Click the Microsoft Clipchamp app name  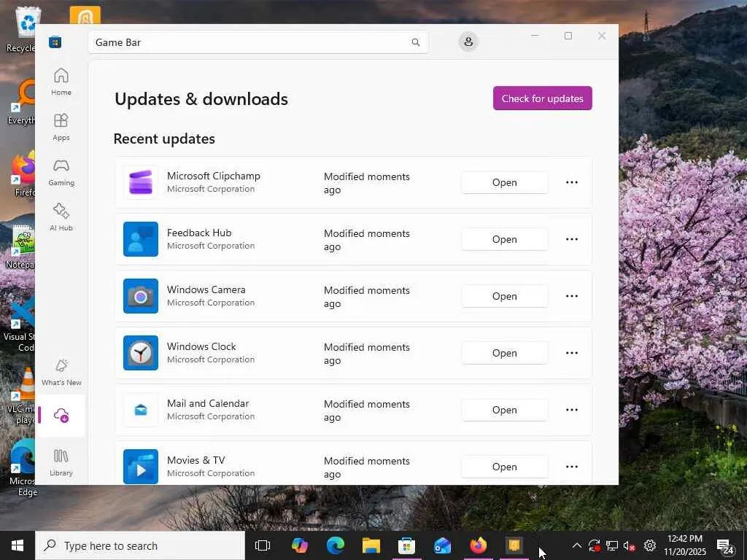214,176
